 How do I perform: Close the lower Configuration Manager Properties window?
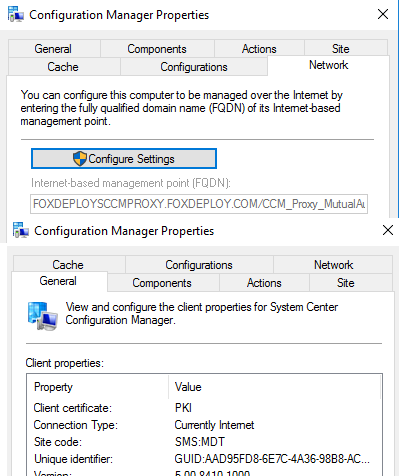point(388,230)
